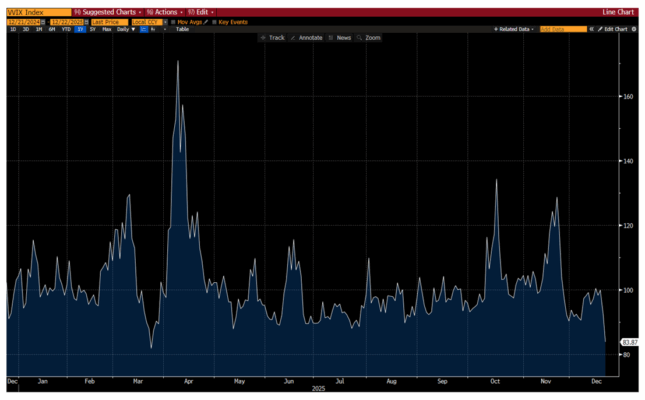Image resolution: width=645 pixels, height=400 pixels.
Task: Open the end date calendar picker
Action: tap(86, 21)
